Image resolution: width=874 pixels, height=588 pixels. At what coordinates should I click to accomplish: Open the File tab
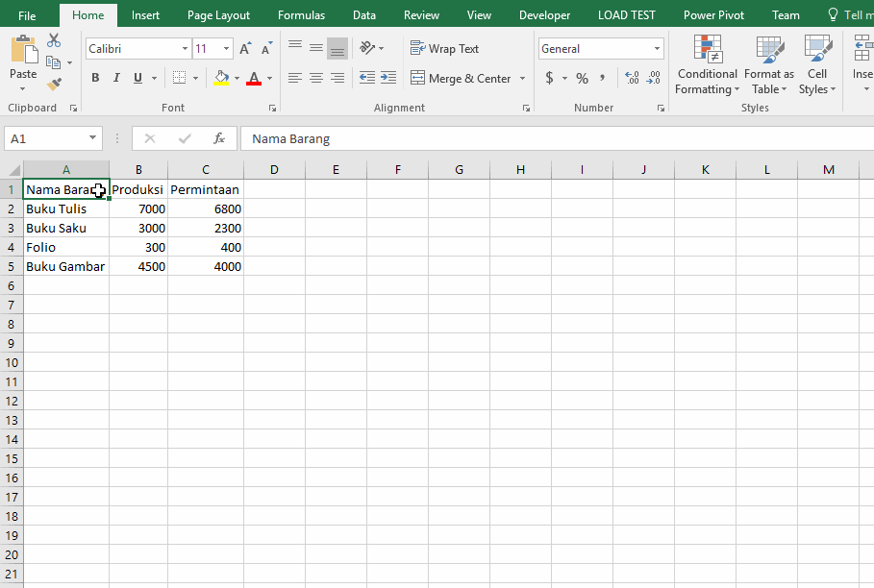tap(27, 15)
